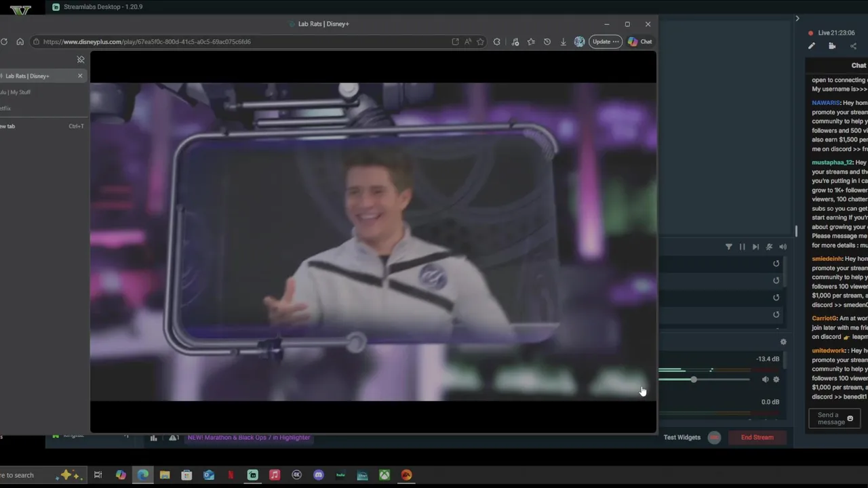This screenshot has height=488, width=868.
Task: Click the unpin vertical tabs pane icon
Action: point(81,60)
